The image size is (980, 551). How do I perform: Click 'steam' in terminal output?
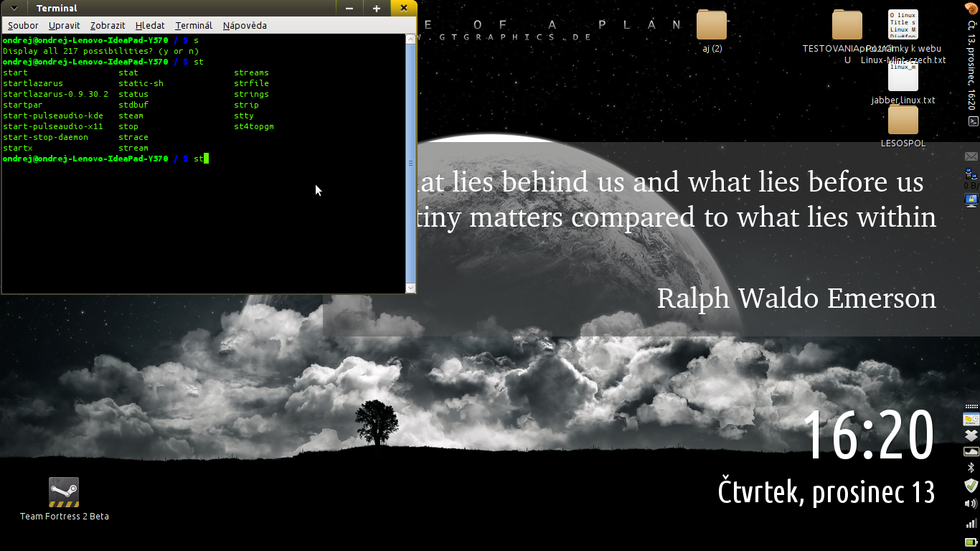tap(131, 116)
